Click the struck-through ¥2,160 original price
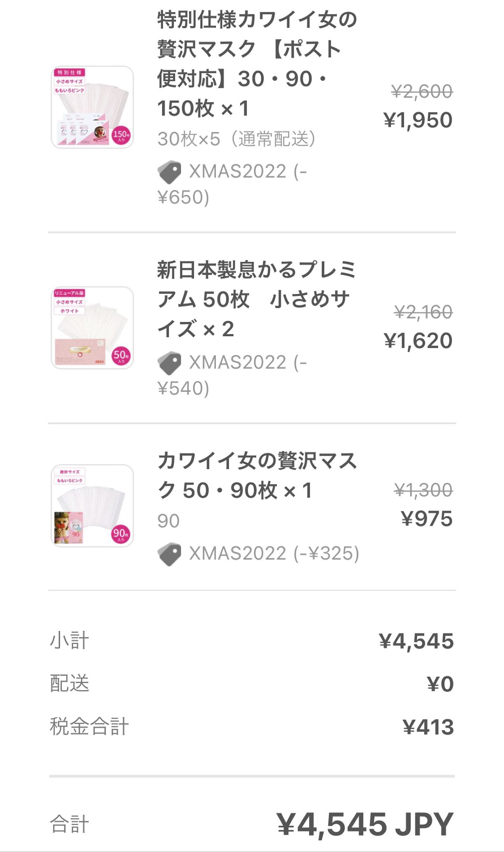 coord(423,312)
